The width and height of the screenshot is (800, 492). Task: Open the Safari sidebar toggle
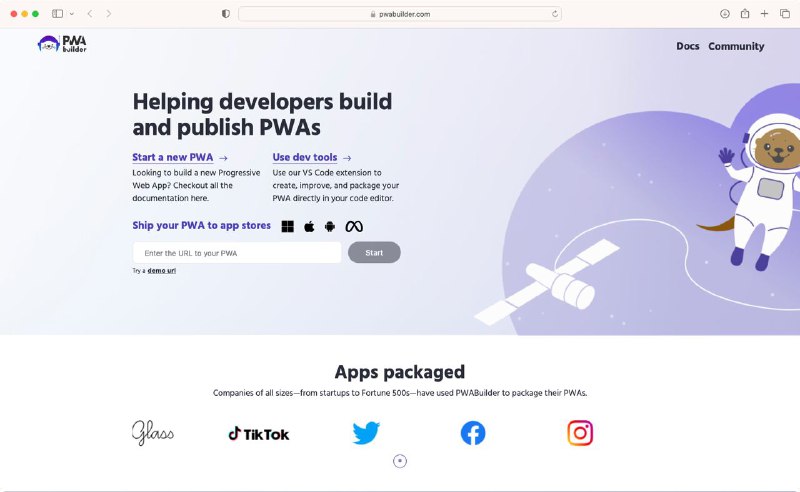point(58,14)
